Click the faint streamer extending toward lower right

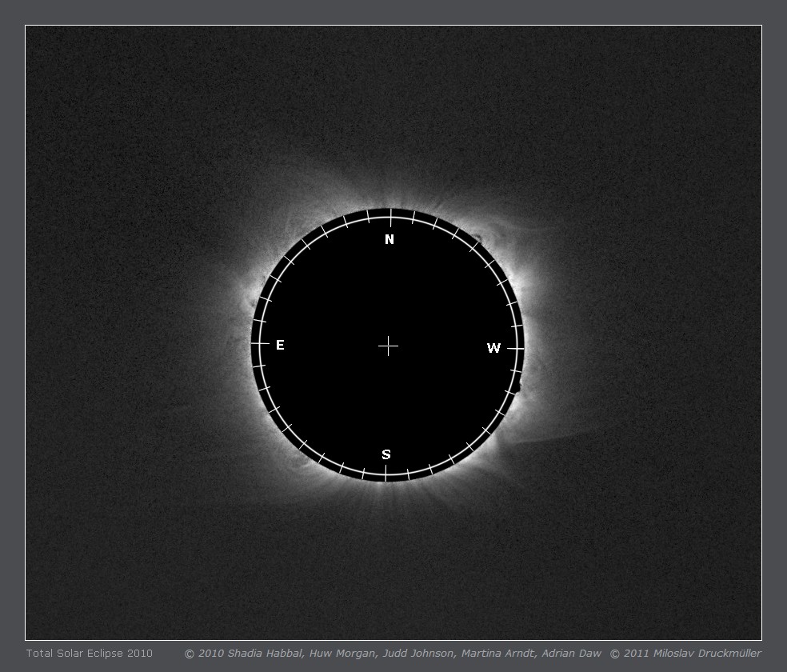560,438
